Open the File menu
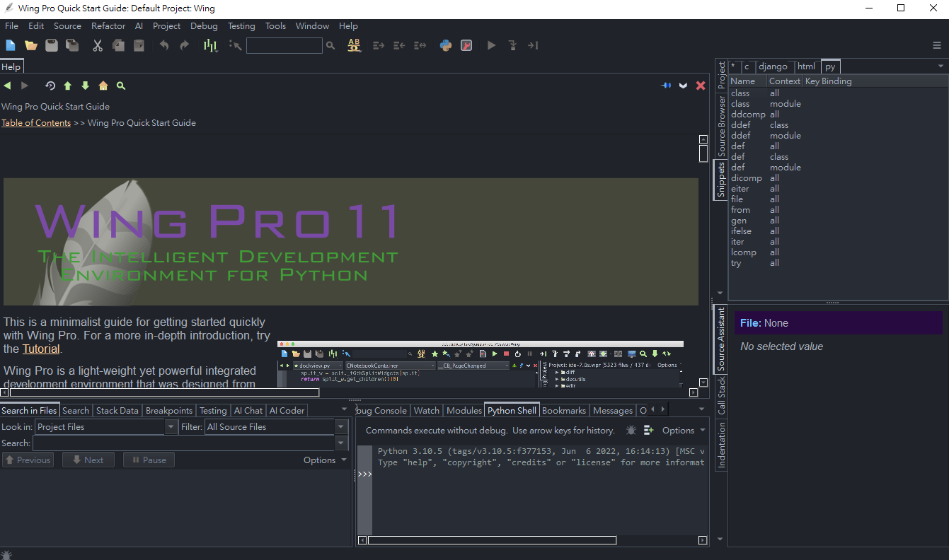 [x=11, y=26]
